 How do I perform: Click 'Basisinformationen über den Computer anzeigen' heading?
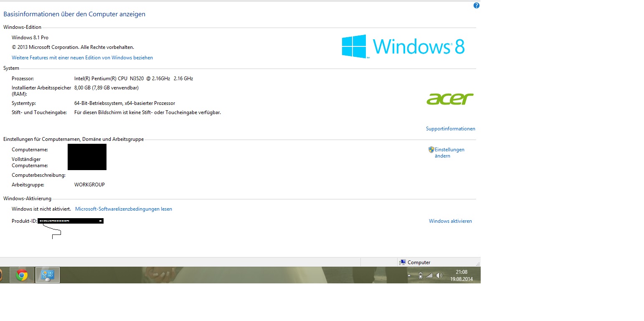(x=74, y=14)
